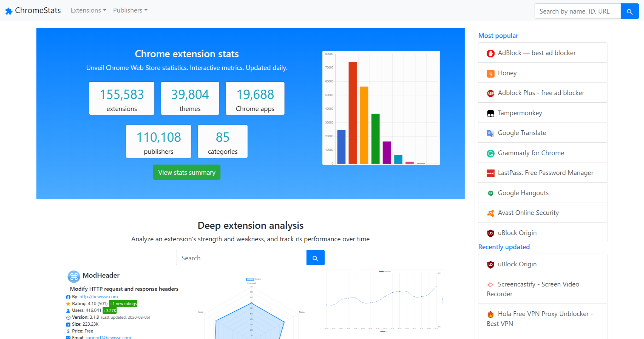Open the Honey extension entry
The image size is (644, 339).
(543, 73)
